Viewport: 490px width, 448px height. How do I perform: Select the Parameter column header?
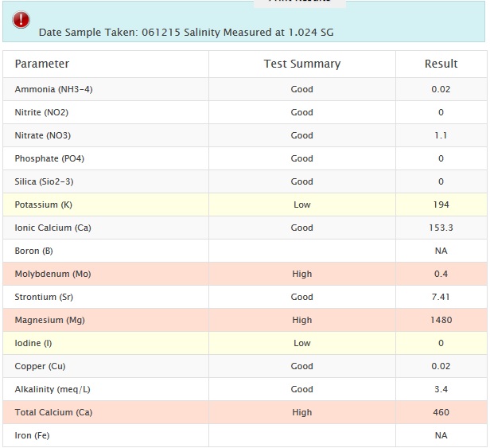coord(42,64)
